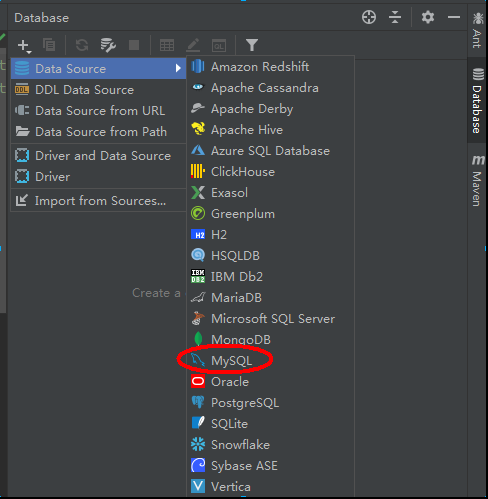This screenshot has width=488, height=499.
Task: Click the plus New button in Database toolbar
Action: pos(24,45)
